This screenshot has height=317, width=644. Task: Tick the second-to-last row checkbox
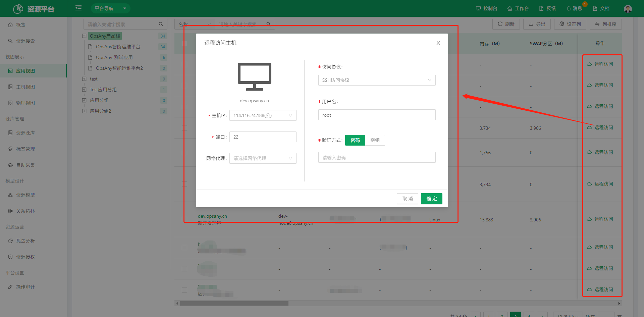click(x=184, y=269)
